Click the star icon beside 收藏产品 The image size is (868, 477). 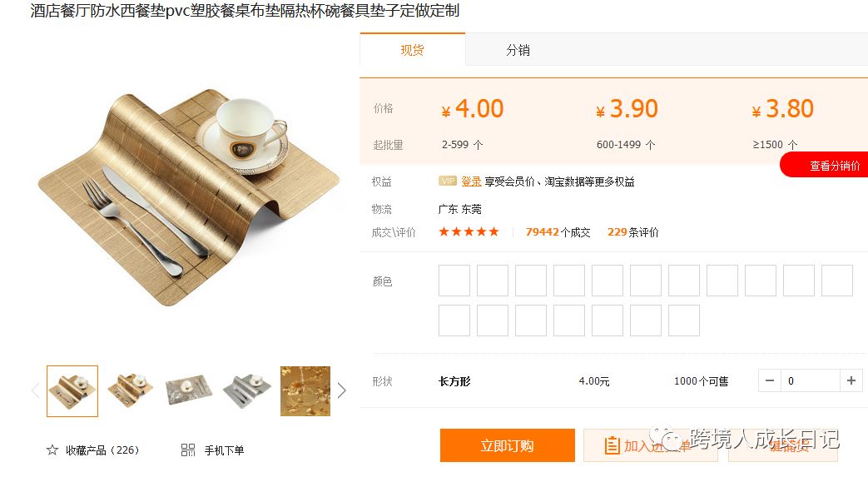(52, 450)
